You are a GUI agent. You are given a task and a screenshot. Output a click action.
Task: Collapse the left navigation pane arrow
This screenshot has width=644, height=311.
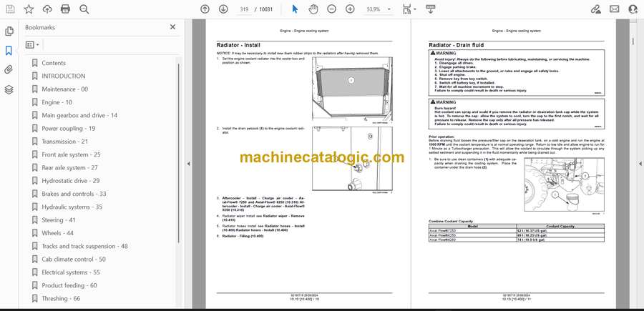point(188,164)
